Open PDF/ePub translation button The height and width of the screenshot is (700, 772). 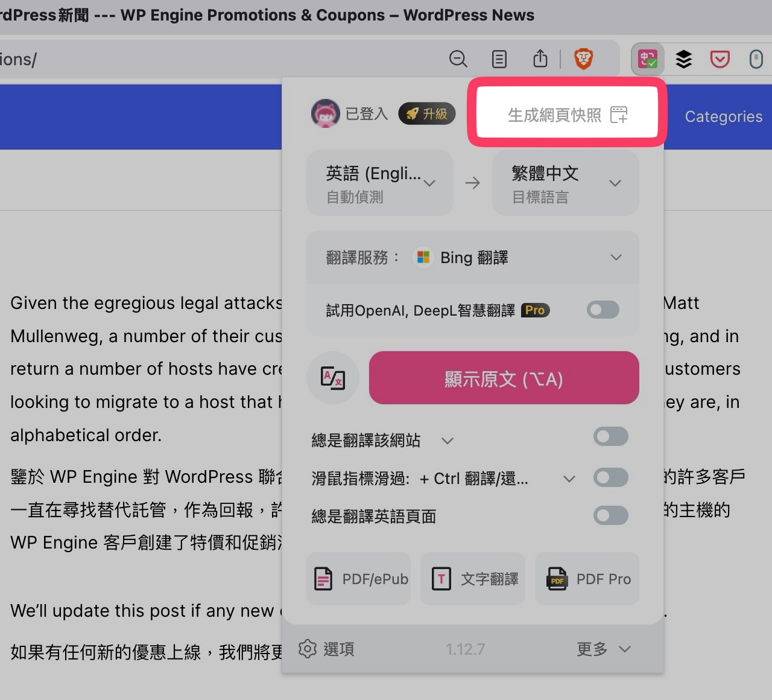[359, 579]
